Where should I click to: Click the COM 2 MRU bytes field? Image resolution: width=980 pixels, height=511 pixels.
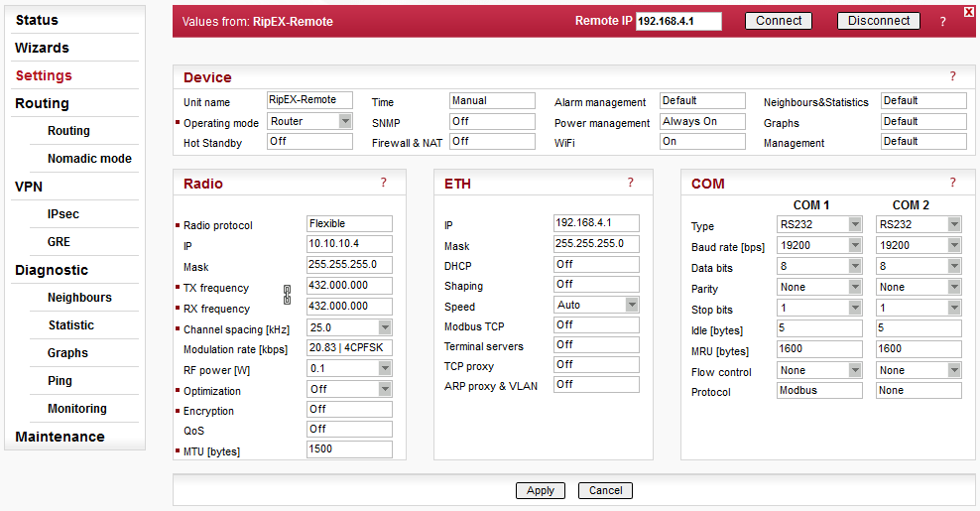click(x=919, y=349)
